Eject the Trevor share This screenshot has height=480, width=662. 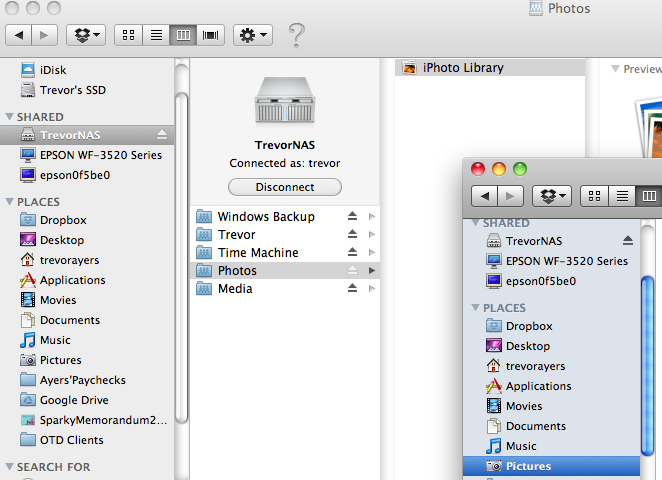[x=353, y=234]
